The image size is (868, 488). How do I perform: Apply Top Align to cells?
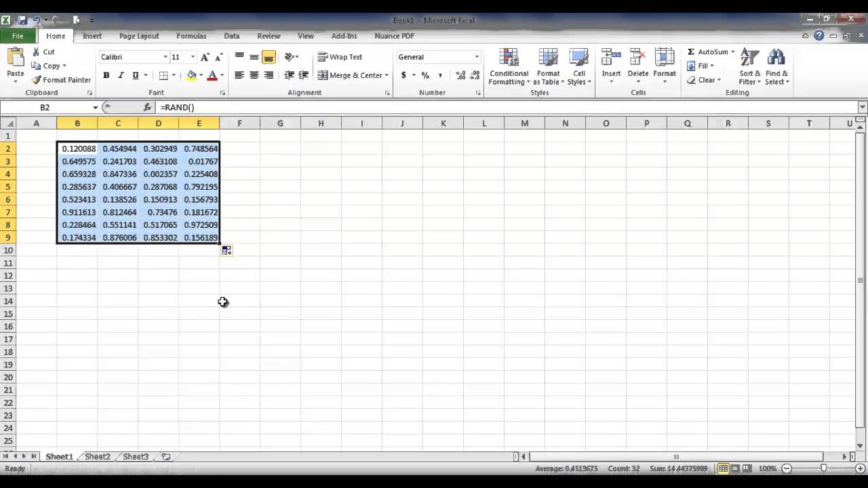coord(239,57)
